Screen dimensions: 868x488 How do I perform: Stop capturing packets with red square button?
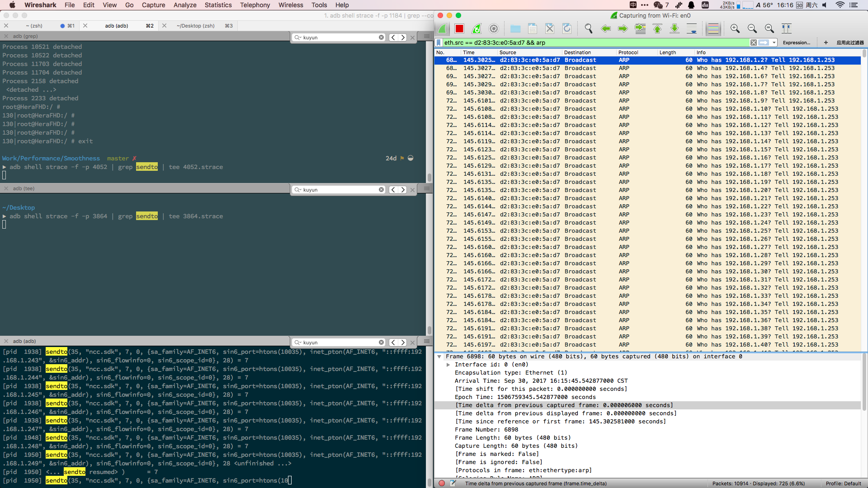459,29
